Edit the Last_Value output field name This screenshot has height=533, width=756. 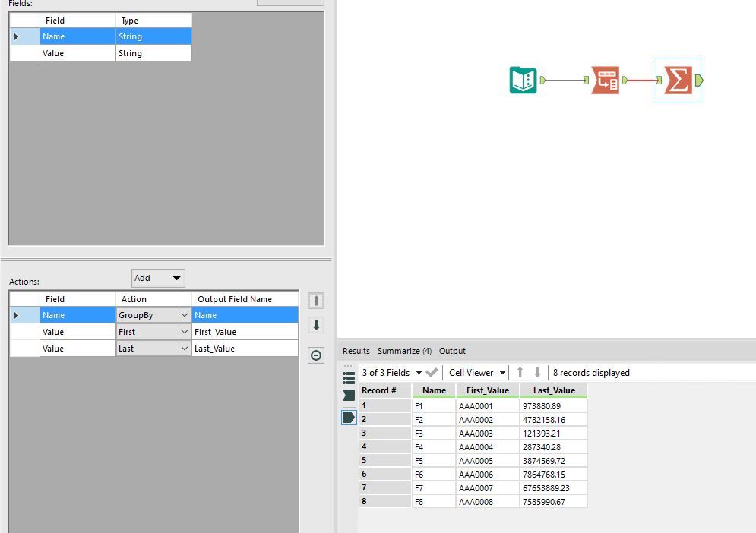click(x=245, y=348)
